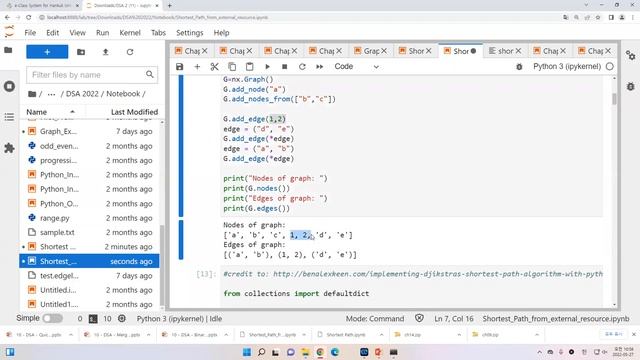Click the Python 3 (ipykernel) kernel name
Image resolution: width=640 pixels, height=360 pixels.
point(567,66)
